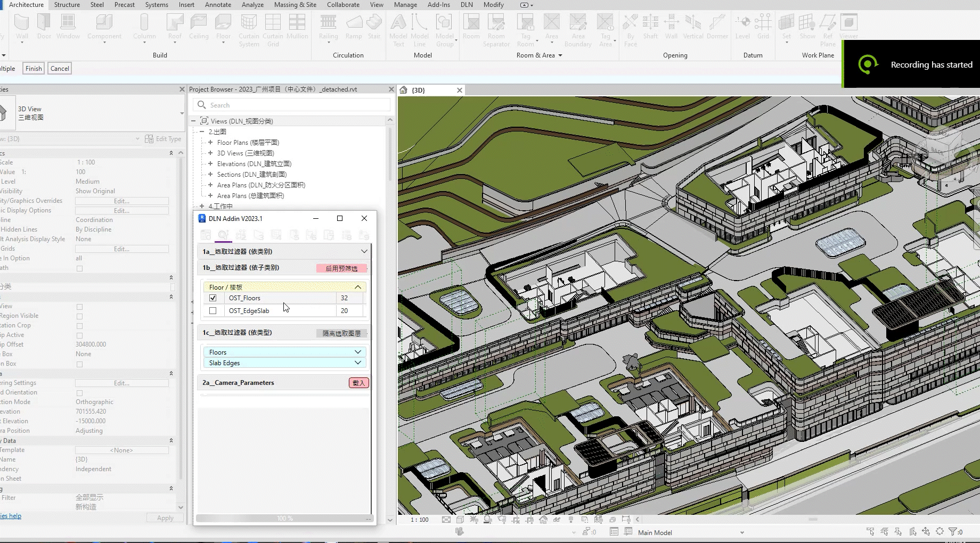Click the Project Browser search field
This screenshot has height=543, width=980.
293,105
